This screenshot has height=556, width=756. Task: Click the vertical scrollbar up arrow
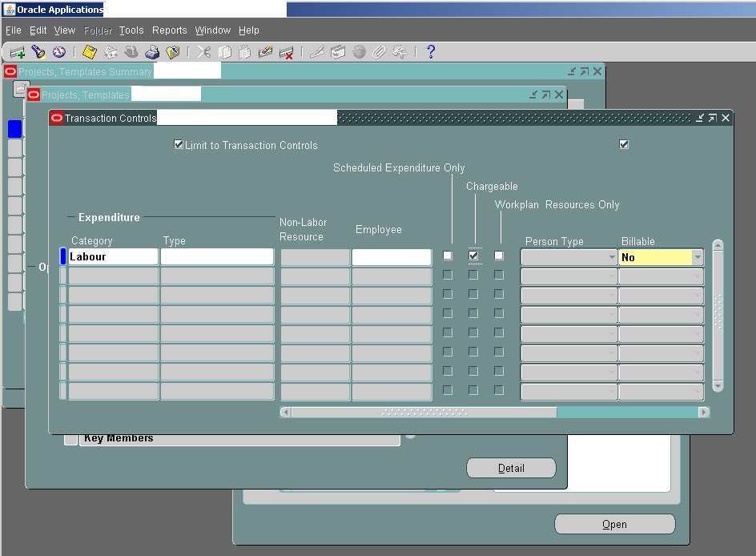click(x=718, y=245)
